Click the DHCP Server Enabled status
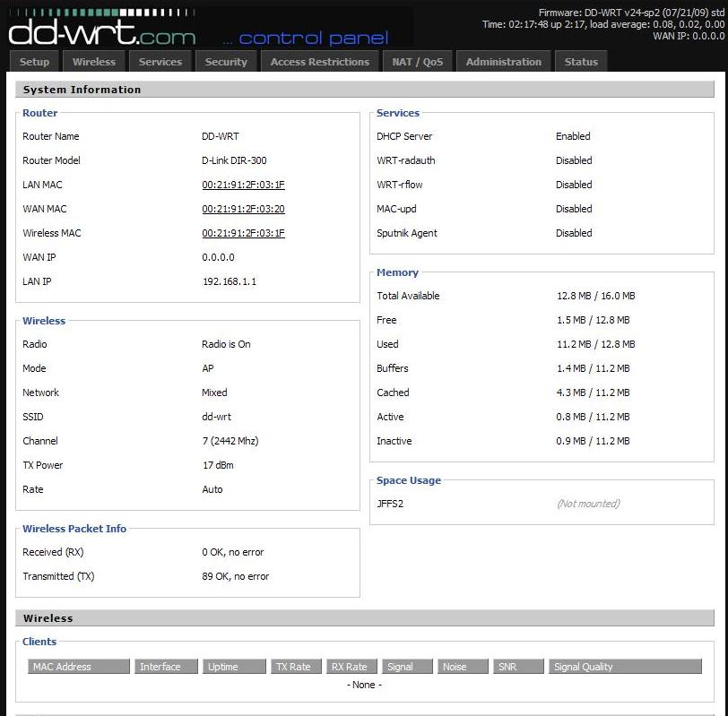The image size is (728, 716). point(573,136)
